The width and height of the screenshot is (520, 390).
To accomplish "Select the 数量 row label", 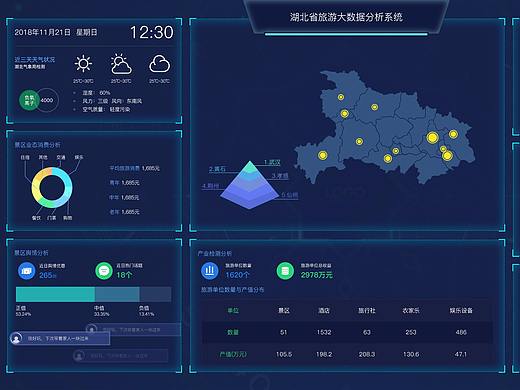I will [233, 332].
